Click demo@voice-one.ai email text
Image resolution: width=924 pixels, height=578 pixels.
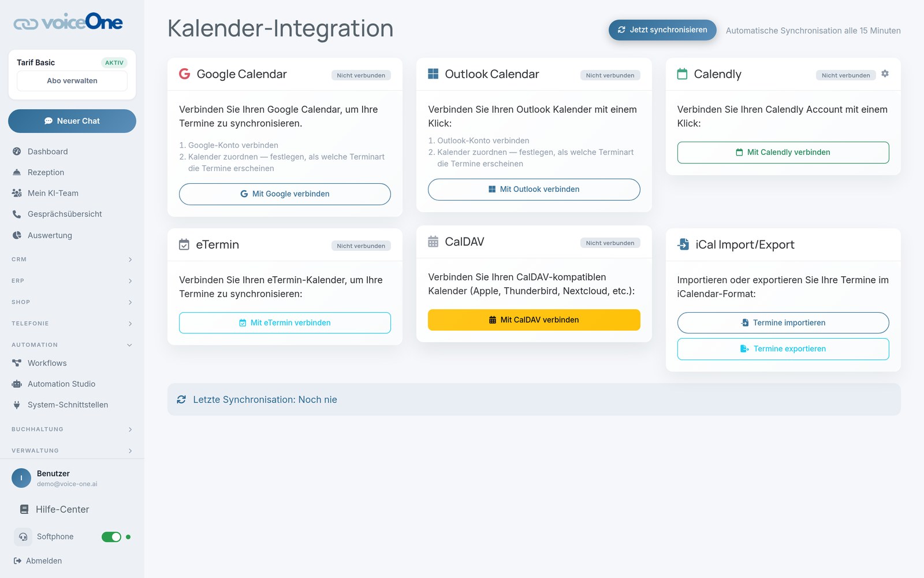(x=67, y=484)
